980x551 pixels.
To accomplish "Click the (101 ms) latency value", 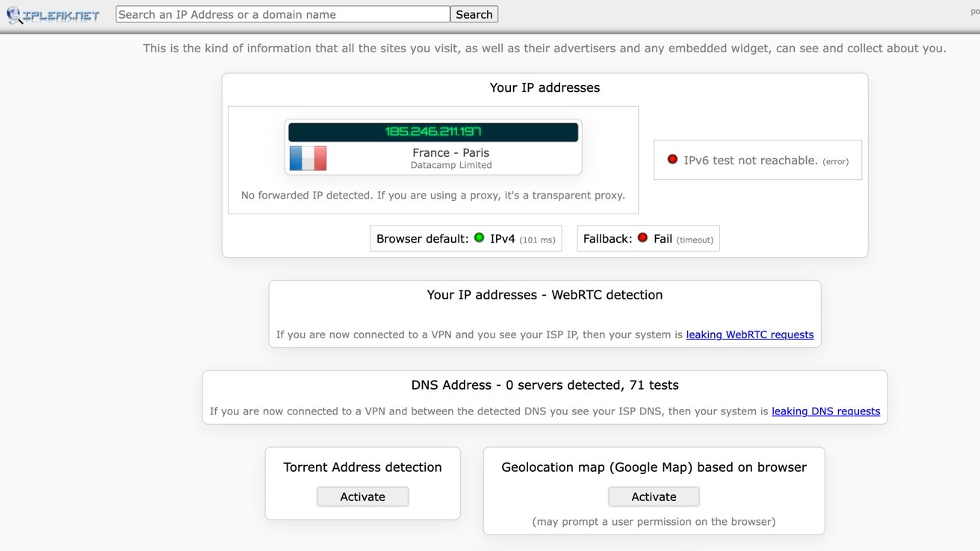I will coord(537,240).
